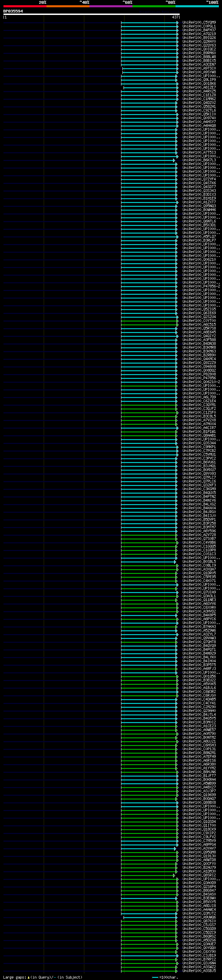Select the UniRef100_A8IZE7 label

tap(199, 88)
